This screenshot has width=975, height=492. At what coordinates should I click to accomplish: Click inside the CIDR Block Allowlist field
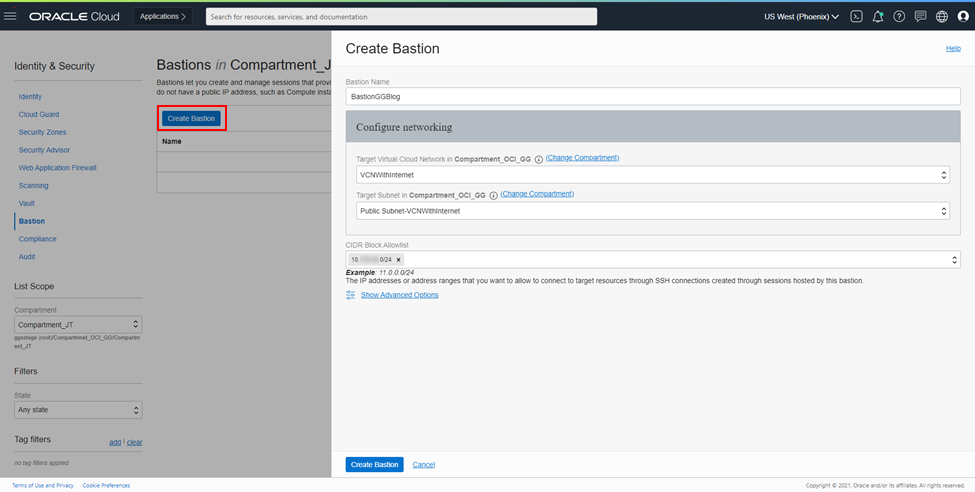tap(653, 259)
